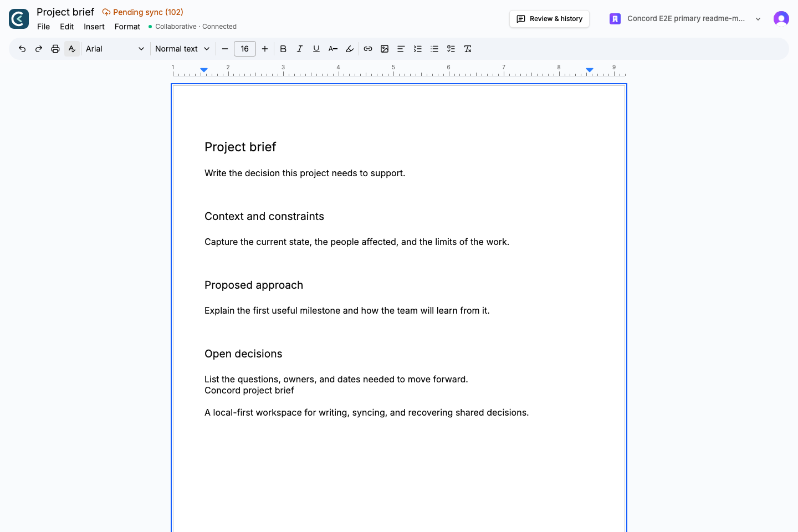Image resolution: width=798 pixels, height=532 pixels.
Task: Toggle bulleted list
Action: [x=434, y=49]
